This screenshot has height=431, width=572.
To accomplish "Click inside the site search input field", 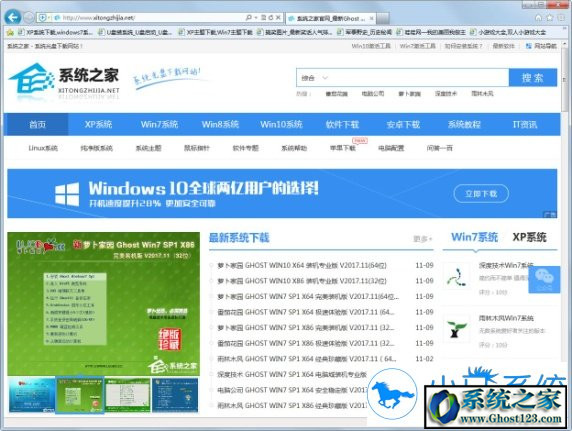I will coord(418,78).
